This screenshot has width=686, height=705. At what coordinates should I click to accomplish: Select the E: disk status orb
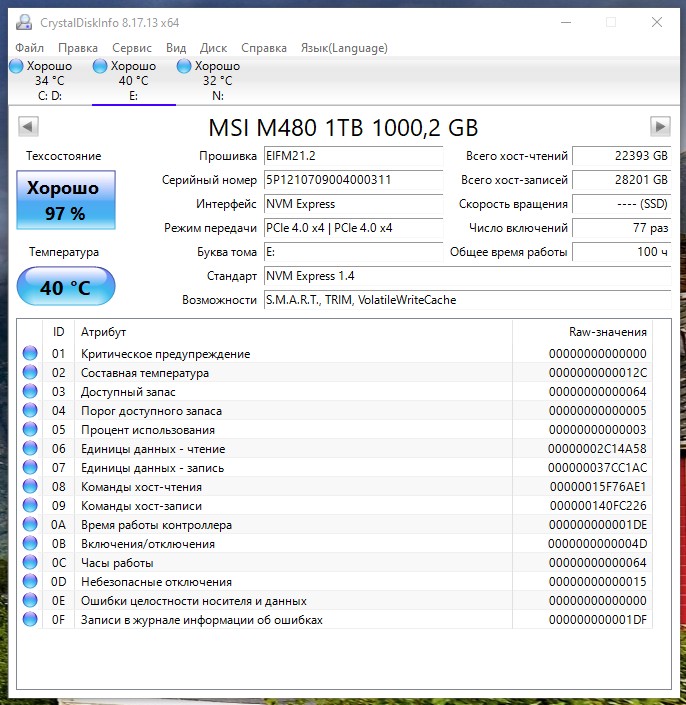point(100,66)
